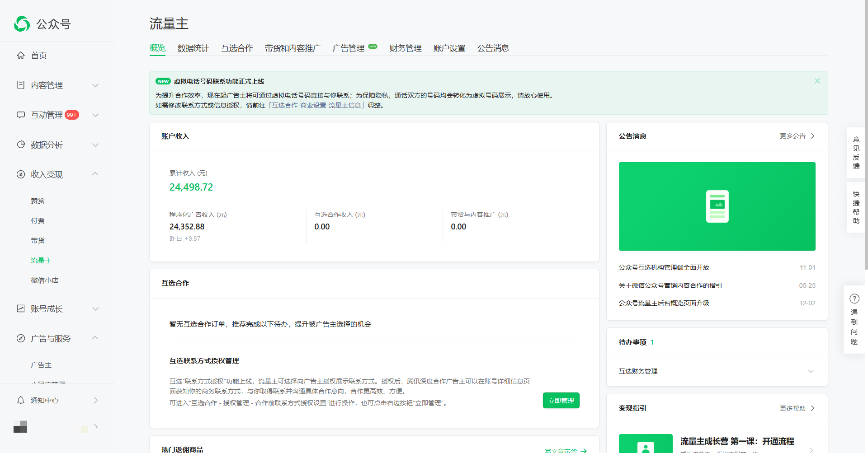Click the 数据分析 pie chart icon

click(21, 145)
